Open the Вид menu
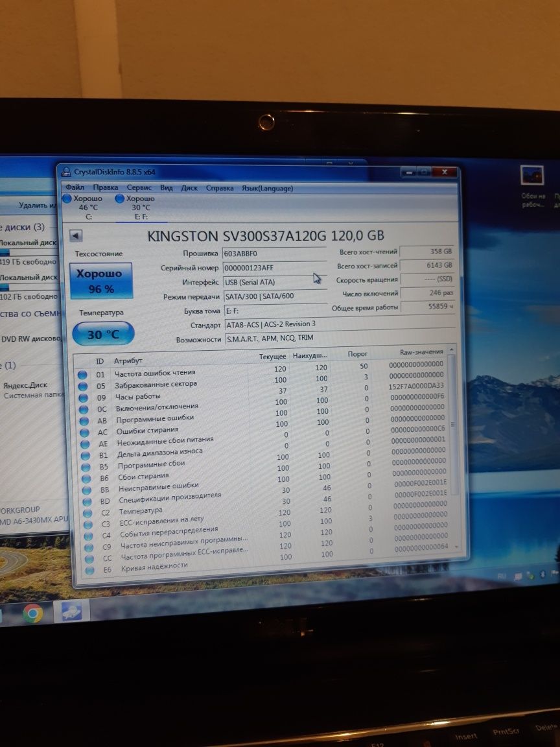Viewport: 560px width, 747px height. [x=166, y=187]
